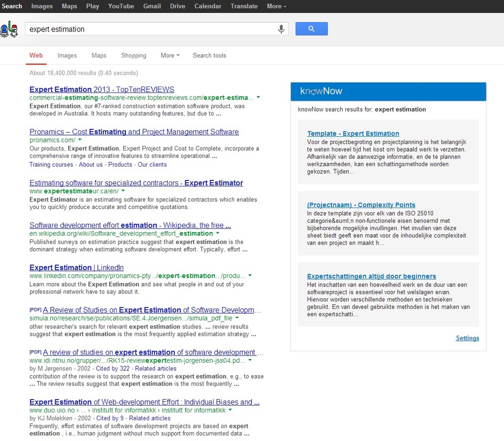Open the Training courses sitelink
The height and width of the screenshot is (441, 504).
pyautogui.click(x=51, y=165)
